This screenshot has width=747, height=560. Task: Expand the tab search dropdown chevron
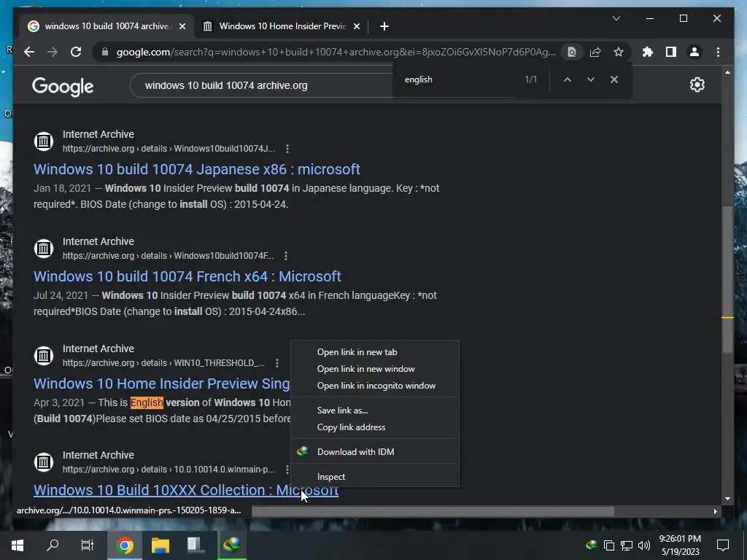tap(616, 18)
